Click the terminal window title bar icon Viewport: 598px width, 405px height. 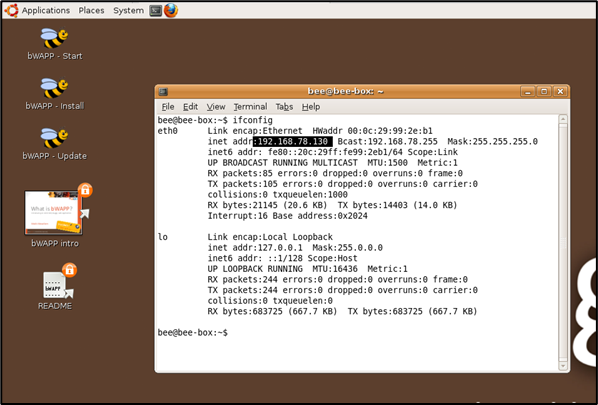[x=163, y=92]
